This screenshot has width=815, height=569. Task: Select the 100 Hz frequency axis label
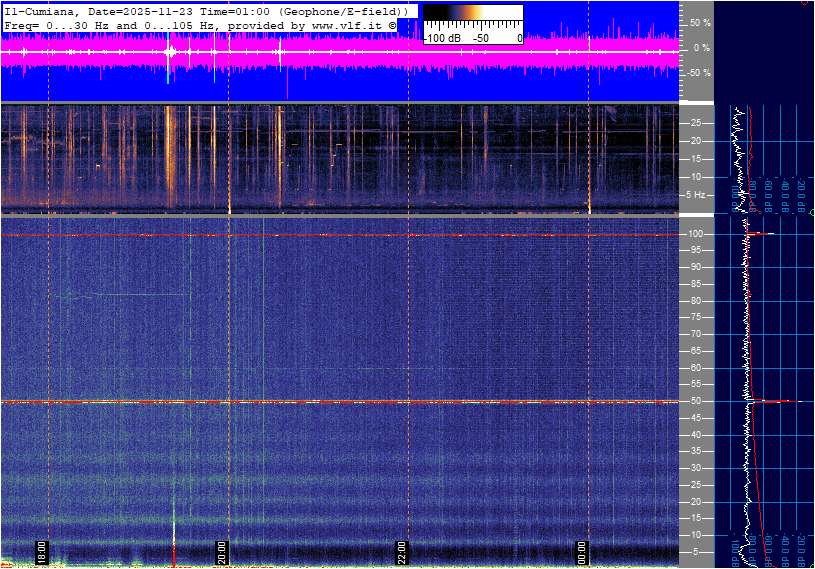click(697, 234)
